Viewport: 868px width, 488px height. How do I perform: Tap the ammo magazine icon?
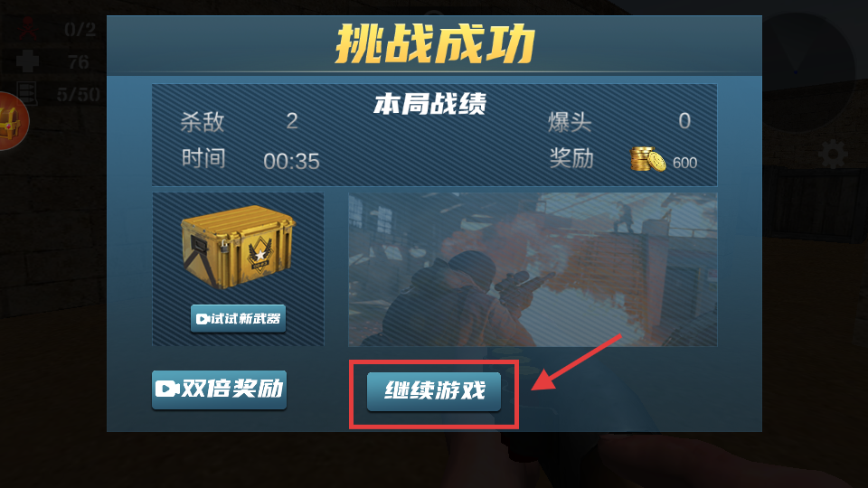26,94
